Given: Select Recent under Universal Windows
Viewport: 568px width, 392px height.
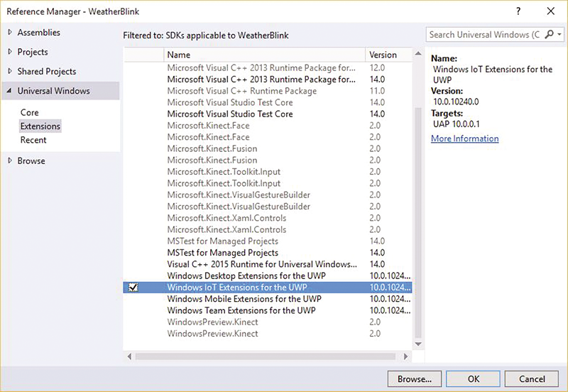Looking at the screenshot, I should [33, 140].
